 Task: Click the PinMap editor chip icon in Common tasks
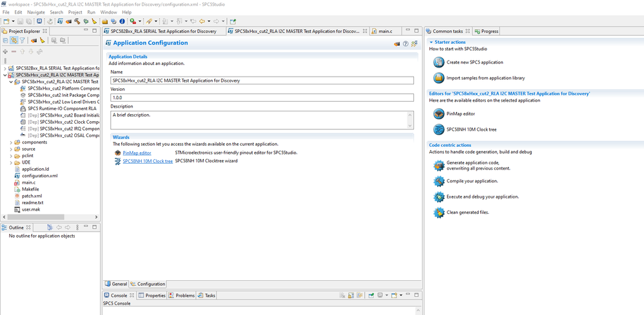pos(439,113)
